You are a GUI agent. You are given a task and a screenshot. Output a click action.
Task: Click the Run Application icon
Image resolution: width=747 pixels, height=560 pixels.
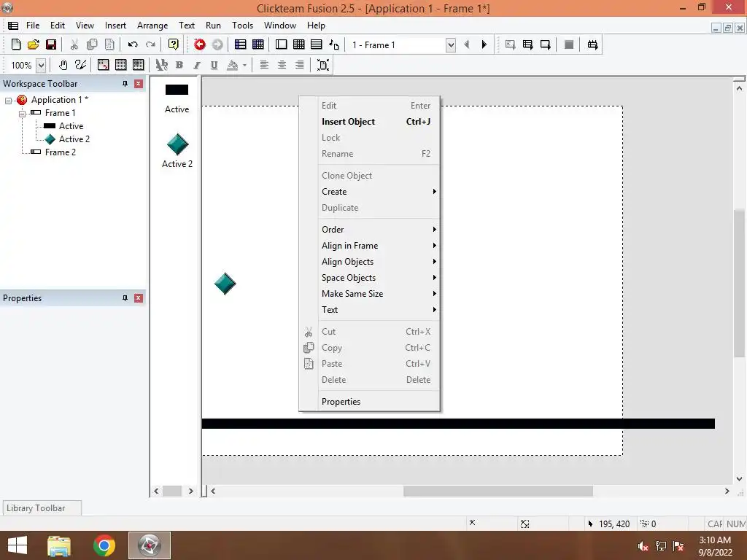coord(528,44)
